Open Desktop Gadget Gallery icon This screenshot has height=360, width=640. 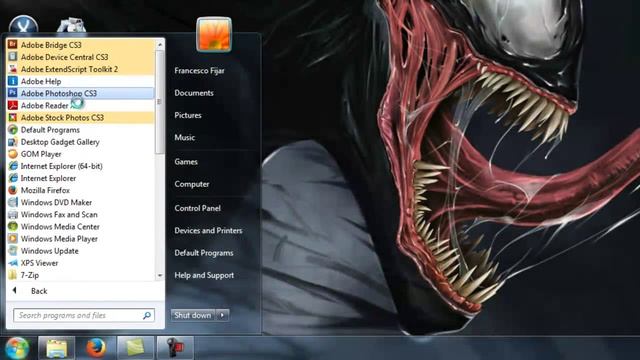[x=13, y=142]
